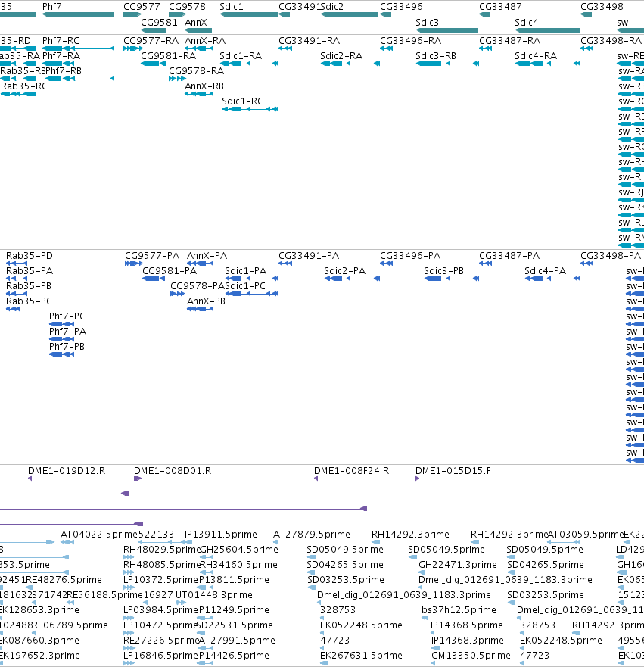Select the Phf7-PA protein label
This screenshot has width=644, height=667.
coord(67,332)
